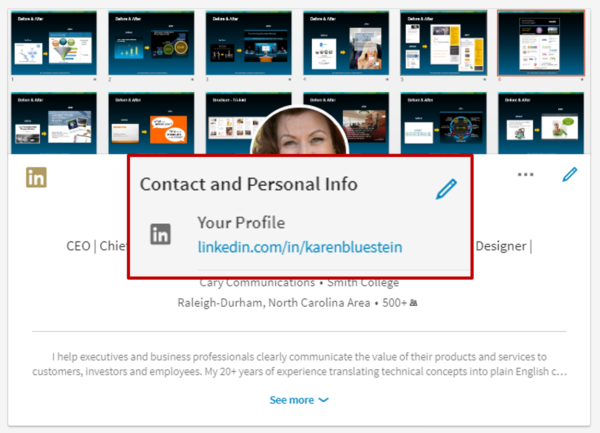600x433 pixels.
Task: Click Raleigh-Durham, North Carolina Area text
Action: click(274, 303)
